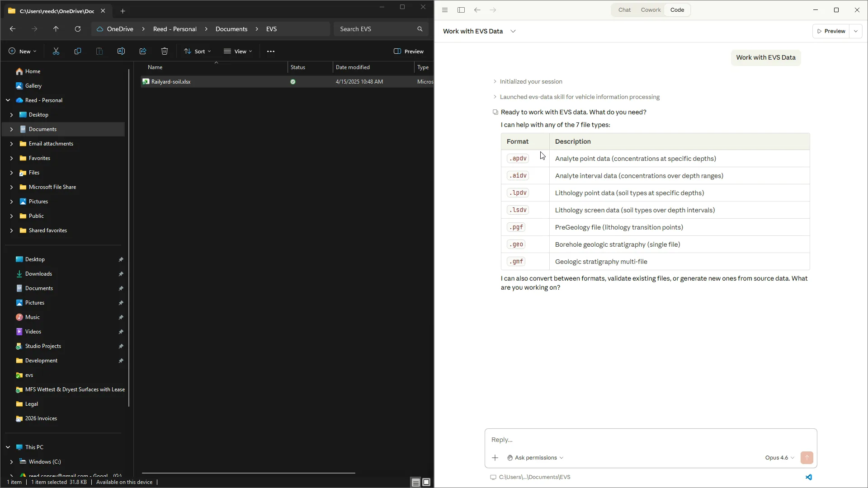Switch to the Cowork tab
Viewport: 868px width, 488px height.
651,10
